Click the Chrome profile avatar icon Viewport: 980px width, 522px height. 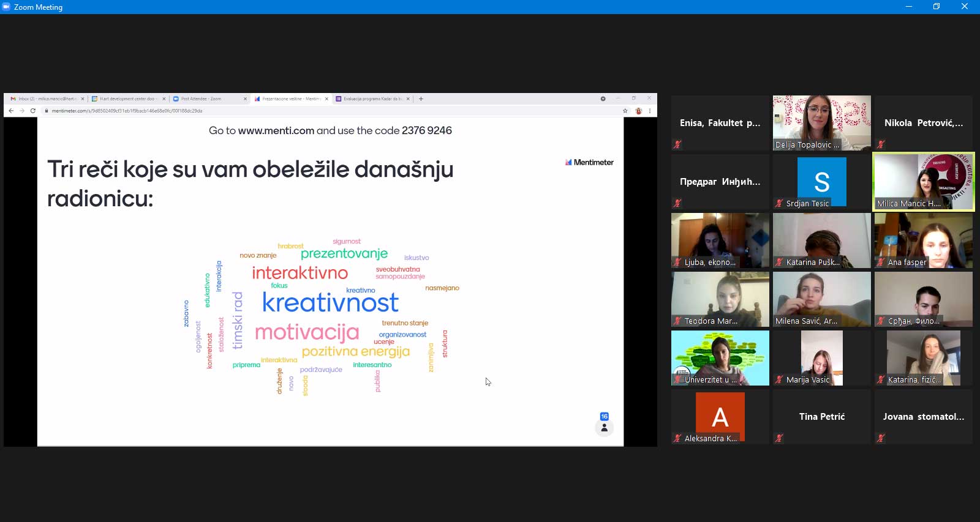tap(638, 111)
